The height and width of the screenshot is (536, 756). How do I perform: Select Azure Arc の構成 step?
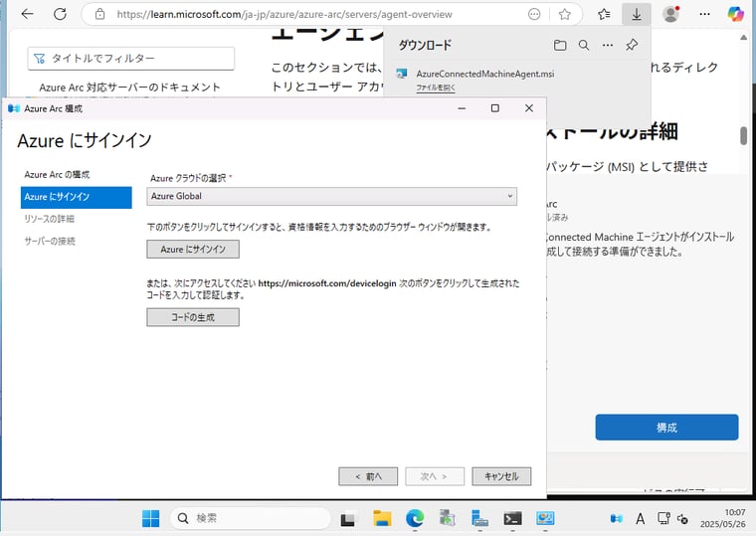pos(57,174)
